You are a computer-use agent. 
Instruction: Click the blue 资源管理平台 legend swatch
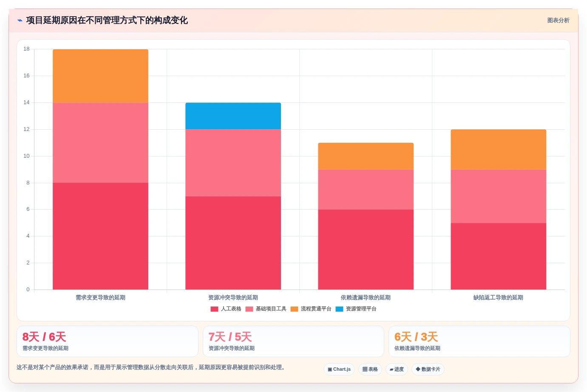click(339, 309)
